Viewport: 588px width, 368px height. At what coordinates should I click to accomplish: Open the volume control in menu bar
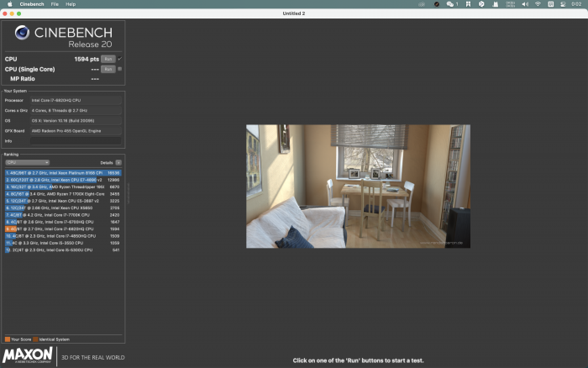(525, 4)
